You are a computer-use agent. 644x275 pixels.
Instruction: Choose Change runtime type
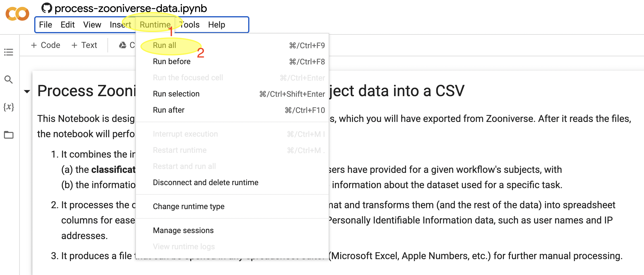(x=232, y=206)
